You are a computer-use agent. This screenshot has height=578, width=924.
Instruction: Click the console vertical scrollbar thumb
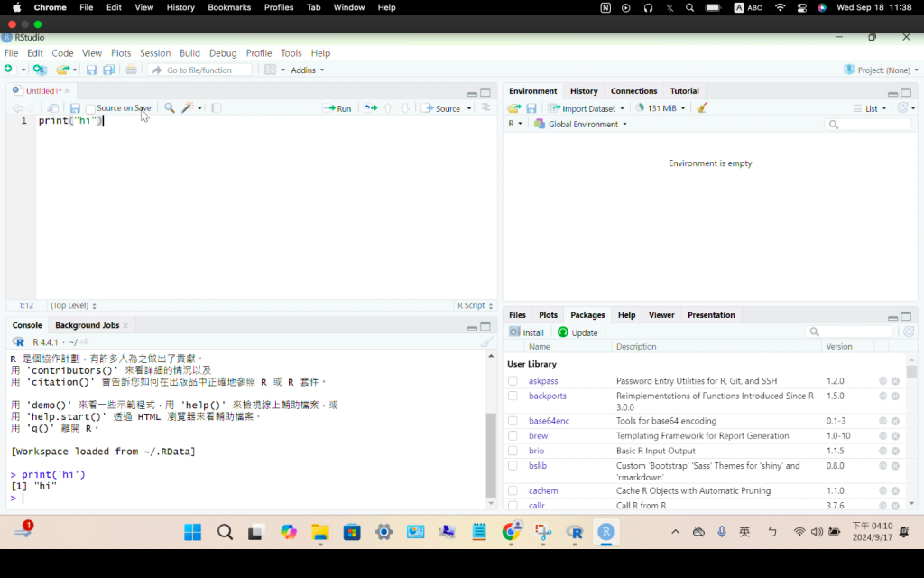[491, 455]
